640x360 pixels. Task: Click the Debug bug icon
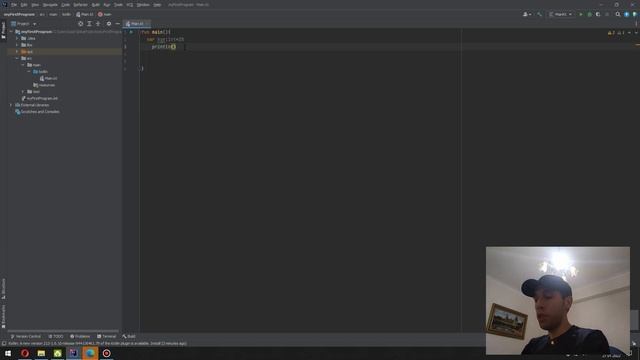click(589, 14)
